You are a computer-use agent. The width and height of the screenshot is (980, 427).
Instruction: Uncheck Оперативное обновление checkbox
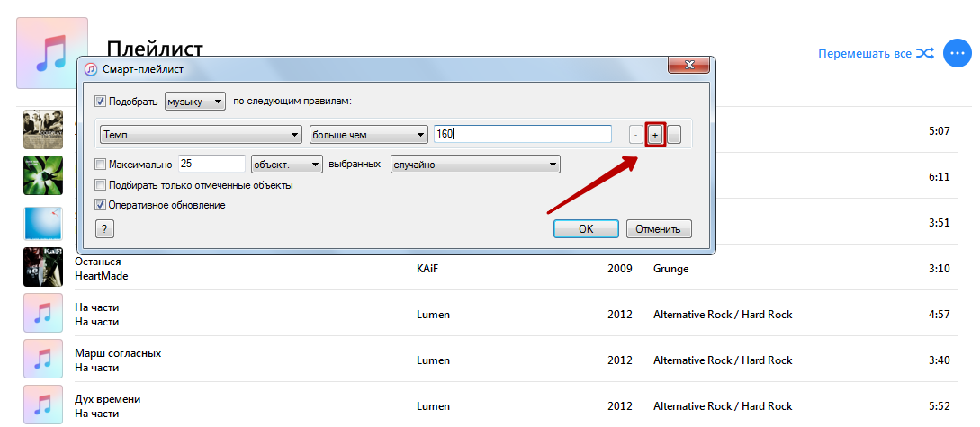click(101, 205)
